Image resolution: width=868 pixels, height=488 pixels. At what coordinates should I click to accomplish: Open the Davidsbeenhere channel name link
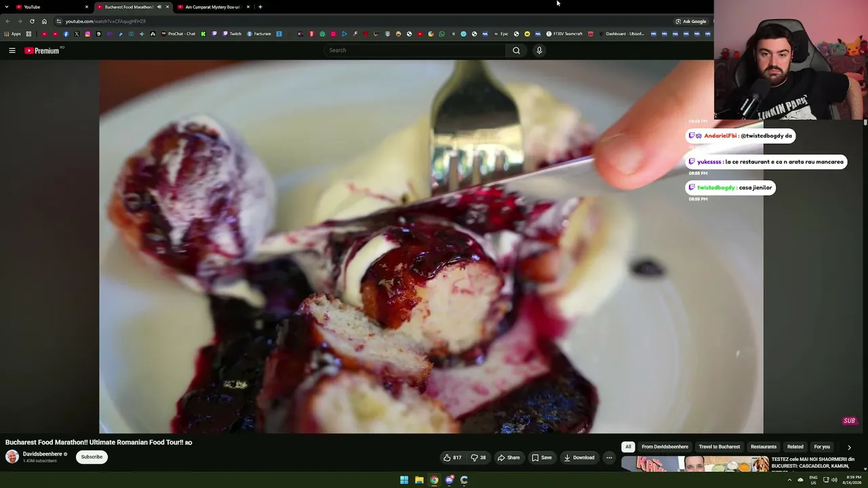[43, 454]
